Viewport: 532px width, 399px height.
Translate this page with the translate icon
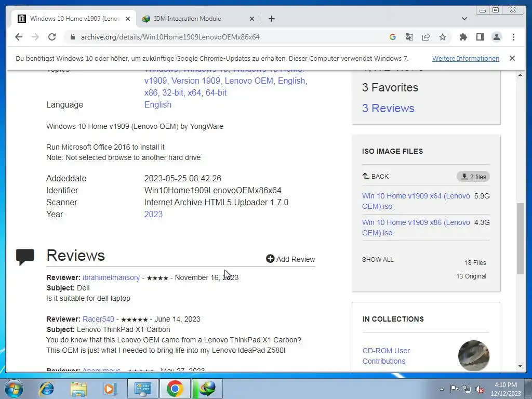(x=409, y=37)
